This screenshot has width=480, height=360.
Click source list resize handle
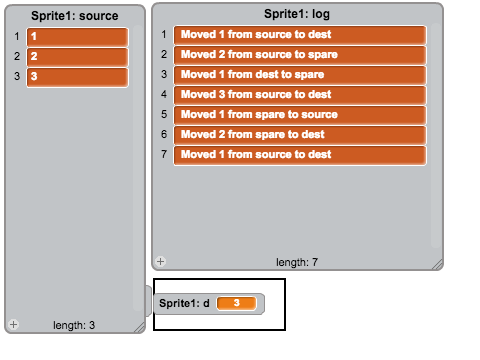coord(140,327)
